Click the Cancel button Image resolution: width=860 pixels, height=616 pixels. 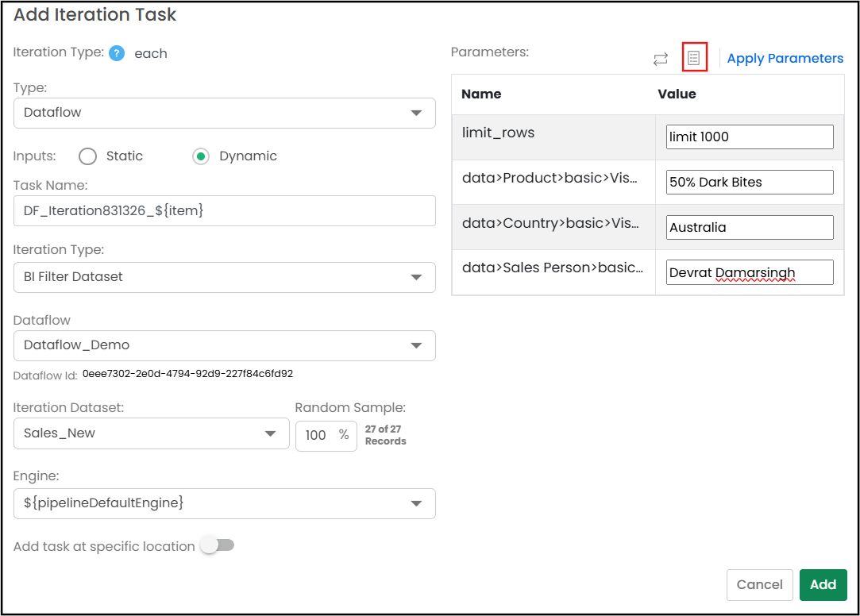click(760, 585)
